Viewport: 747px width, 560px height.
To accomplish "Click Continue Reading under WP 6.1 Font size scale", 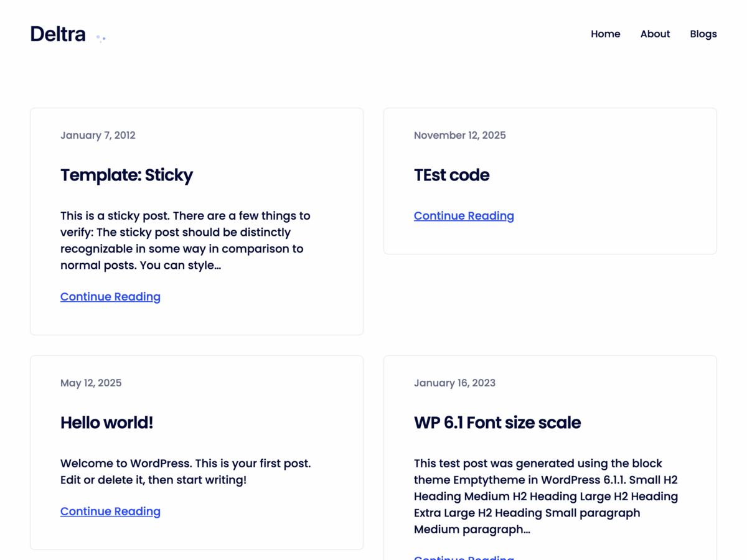I will pos(464,557).
